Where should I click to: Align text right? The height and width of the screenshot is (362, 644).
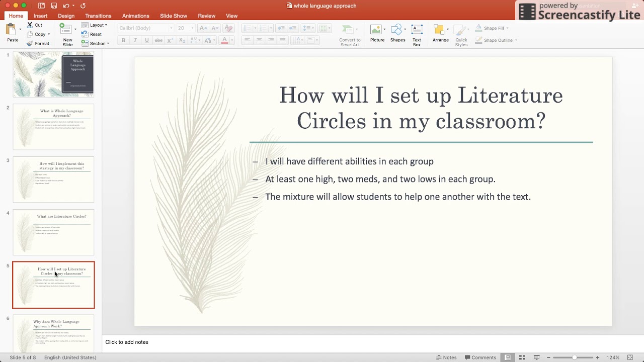pyautogui.click(x=271, y=40)
